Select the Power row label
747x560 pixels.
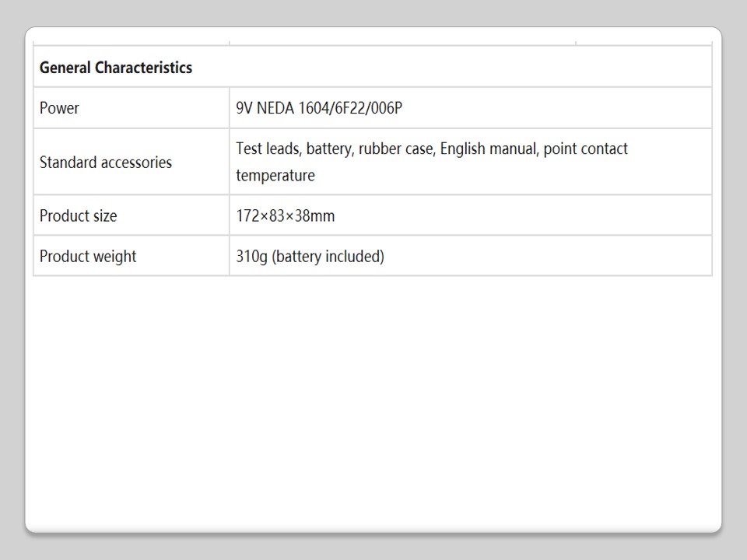point(59,108)
